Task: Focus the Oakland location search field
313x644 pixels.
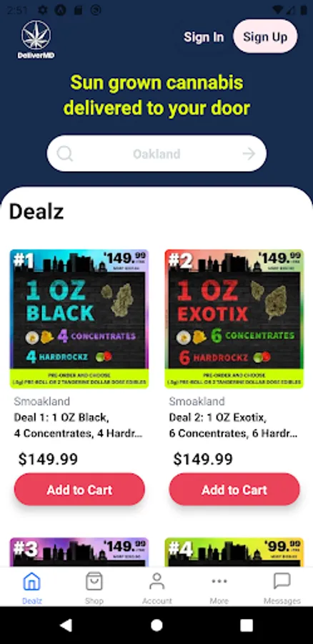Action: (156, 154)
